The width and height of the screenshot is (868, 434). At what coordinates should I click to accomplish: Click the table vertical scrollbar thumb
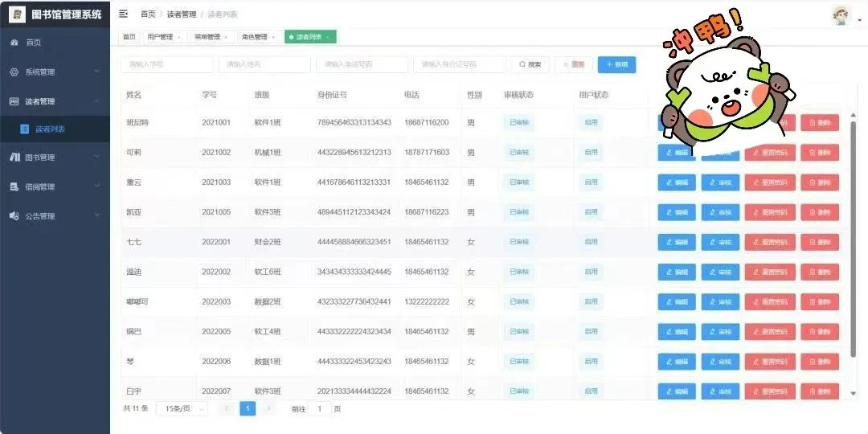click(853, 239)
